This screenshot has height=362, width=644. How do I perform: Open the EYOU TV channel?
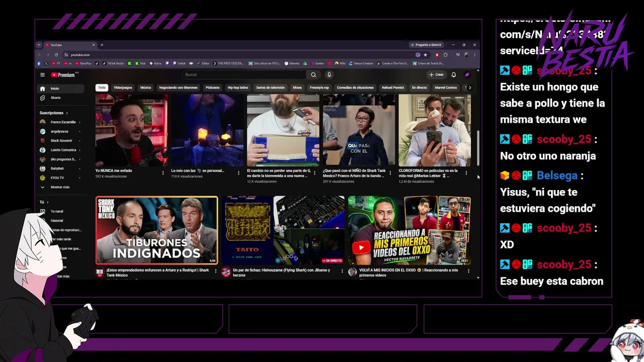coord(61,177)
